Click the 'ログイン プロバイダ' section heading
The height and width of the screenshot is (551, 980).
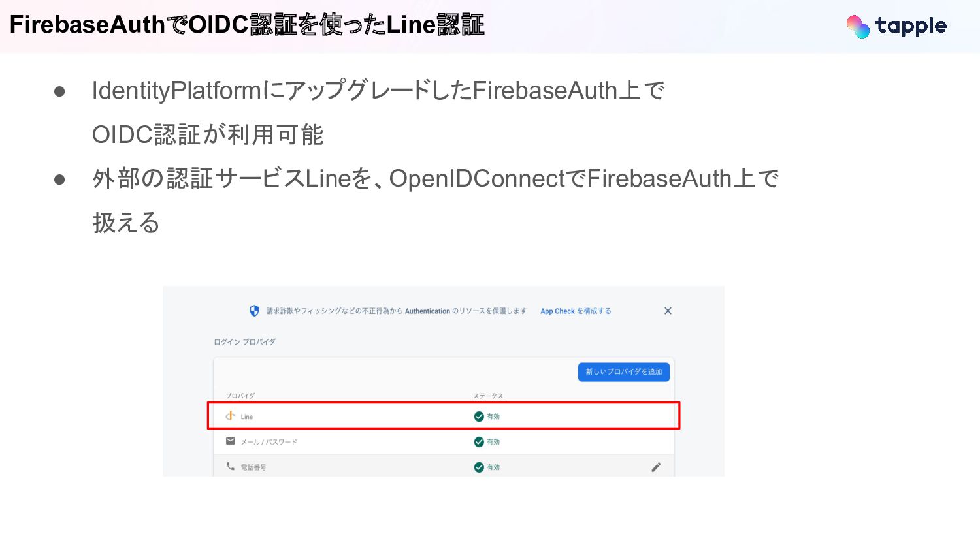(x=244, y=342)
